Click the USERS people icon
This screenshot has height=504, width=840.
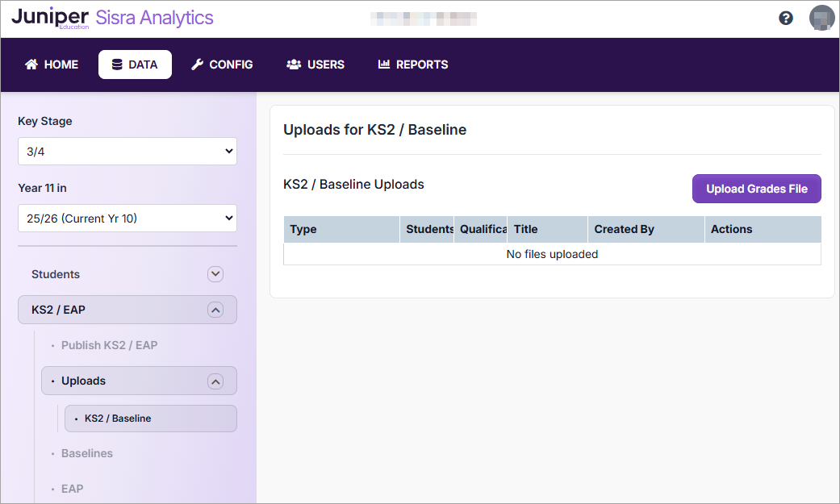coord(293,65)
